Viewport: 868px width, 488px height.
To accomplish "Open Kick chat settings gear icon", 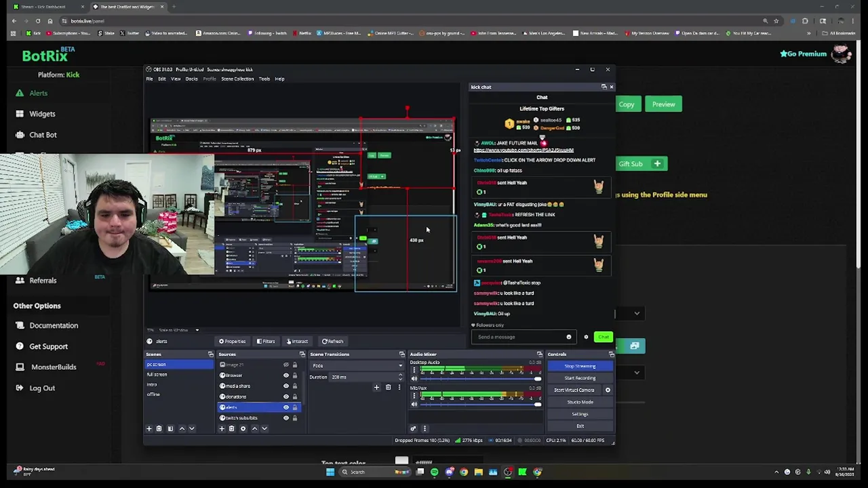I will pos(586,337).
